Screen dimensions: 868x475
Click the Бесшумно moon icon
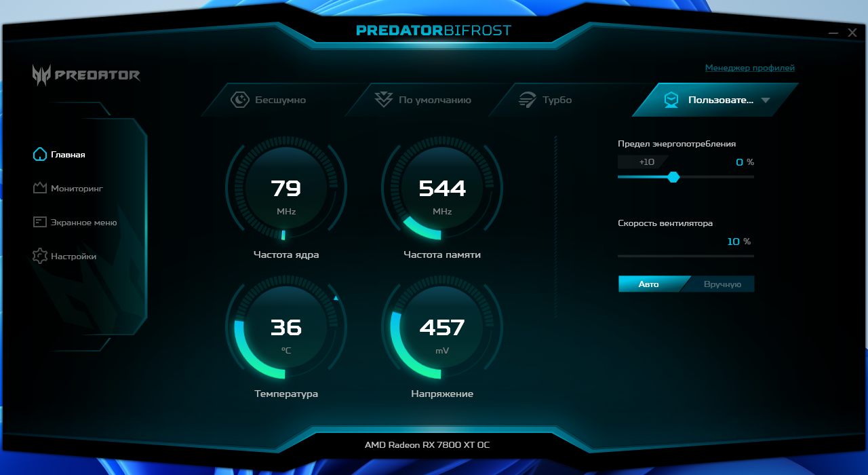click(240, 100)
